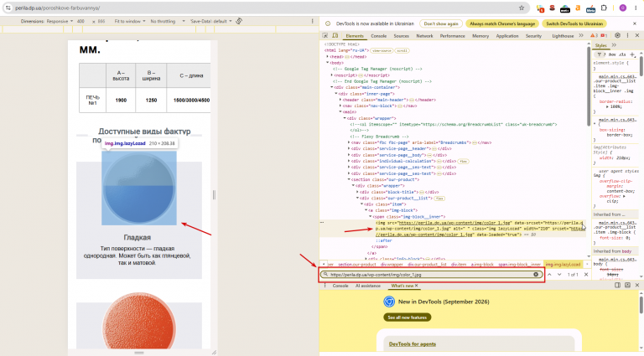Viewport: 644px width, 356px height.
Task: Click Don't show again button
Action: pyautogui.click(x=441, y=23)
